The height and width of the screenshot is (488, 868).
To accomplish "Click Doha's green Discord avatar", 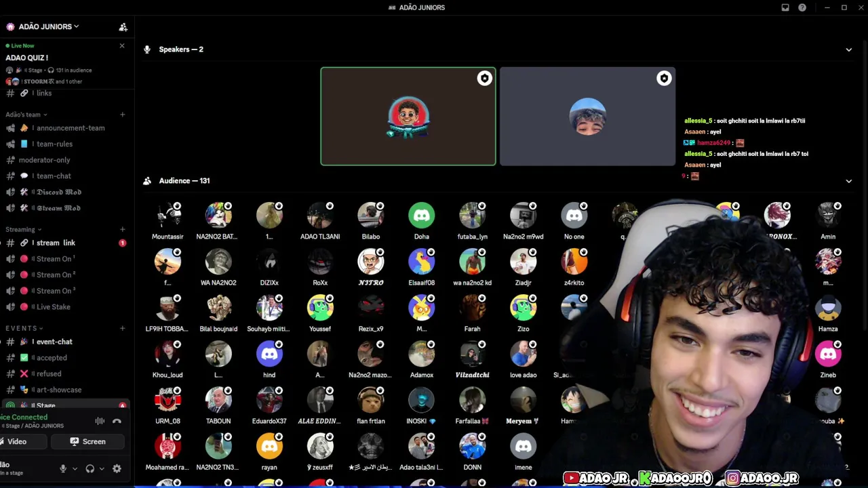I will 422,216.
